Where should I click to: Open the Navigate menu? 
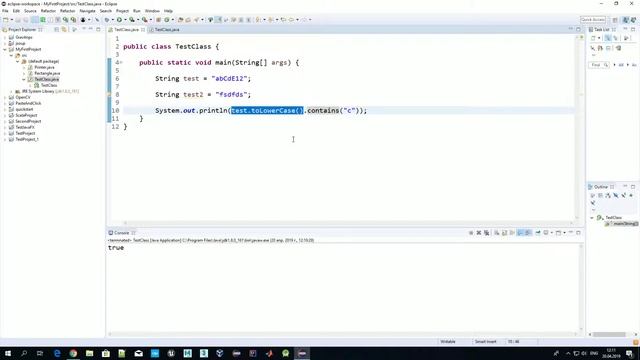[87, 11]
